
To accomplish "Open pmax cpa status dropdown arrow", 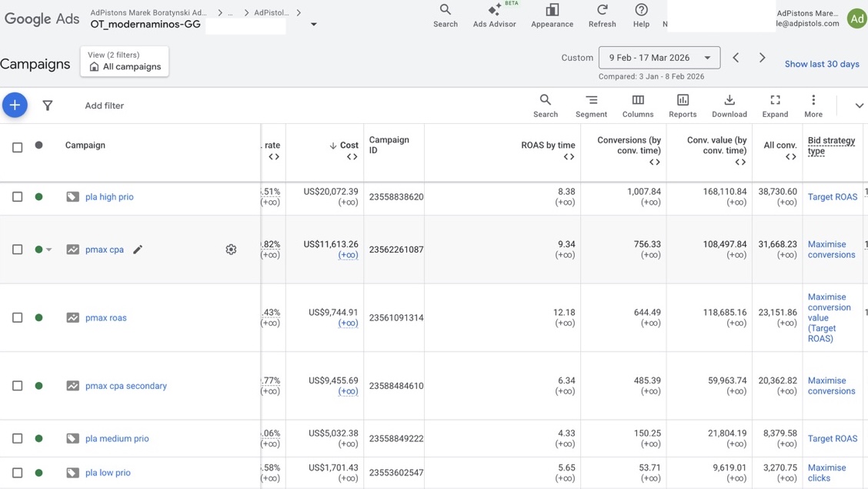I will [x=49, y=250].
